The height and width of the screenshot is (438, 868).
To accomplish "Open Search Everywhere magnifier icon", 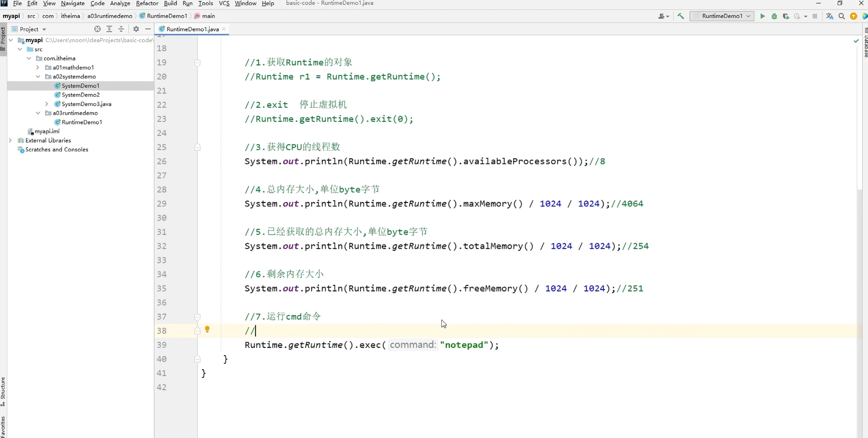I will click(x=841, y=16).
